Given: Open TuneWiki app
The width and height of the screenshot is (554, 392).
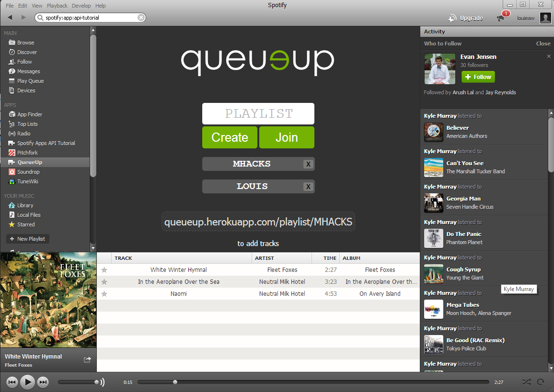Looking at the screenshot, I should click(28, 181).
